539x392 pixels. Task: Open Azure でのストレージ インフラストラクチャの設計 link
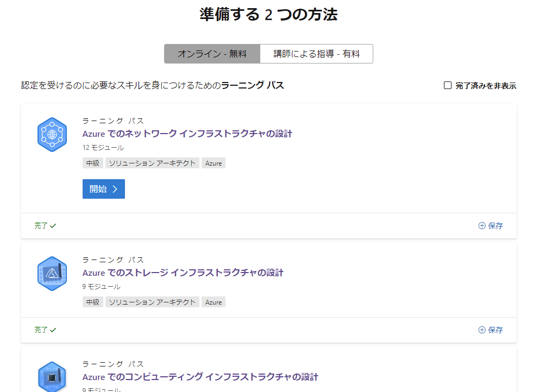tap(182, 273)
